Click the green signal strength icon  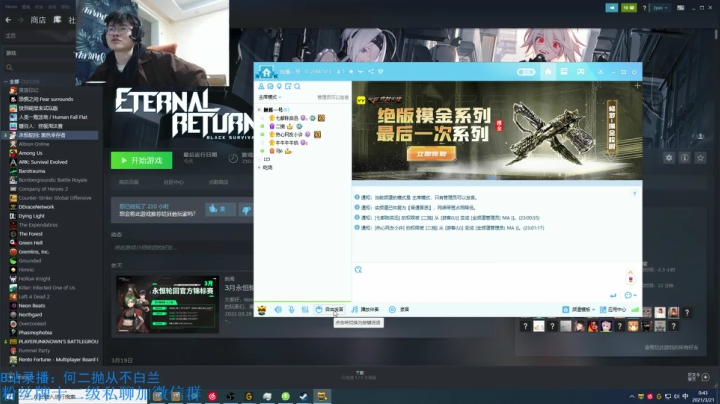(635, 310)
